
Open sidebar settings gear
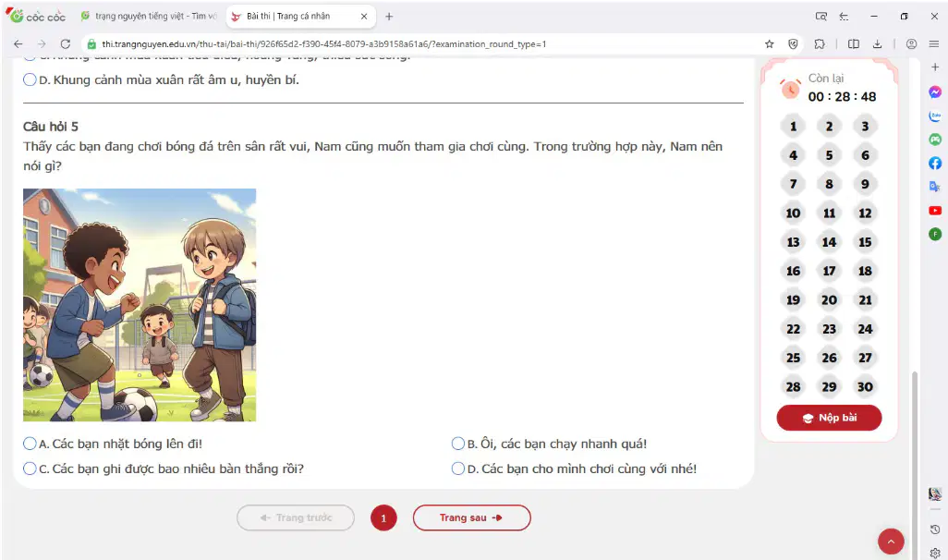pos(935,552)
